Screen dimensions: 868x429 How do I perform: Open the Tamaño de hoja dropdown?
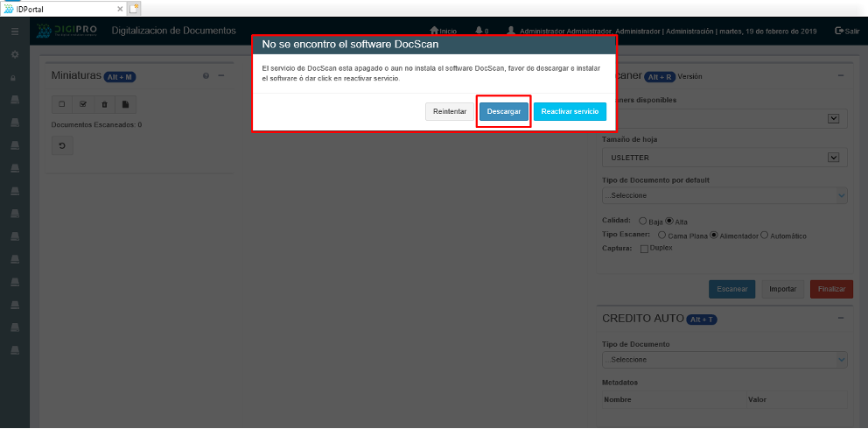724,158
